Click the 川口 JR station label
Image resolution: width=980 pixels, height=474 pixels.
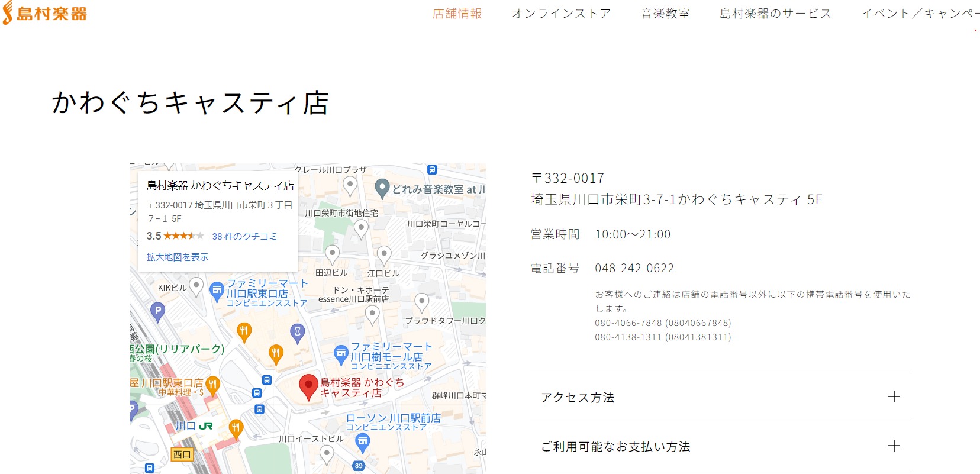coord(194,426)
